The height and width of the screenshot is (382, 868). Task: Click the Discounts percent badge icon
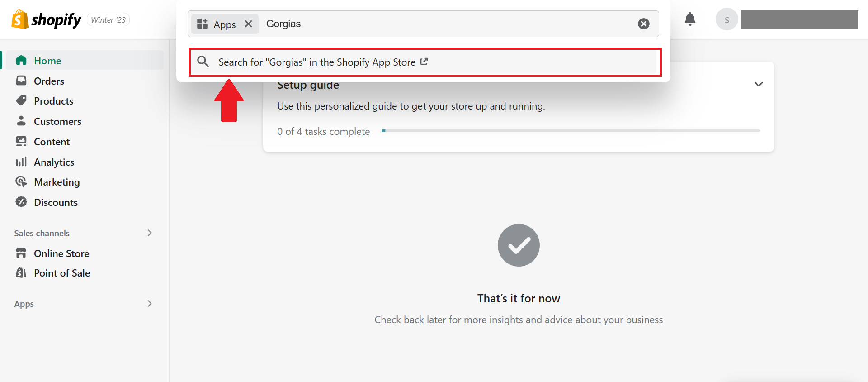point(21,202)
